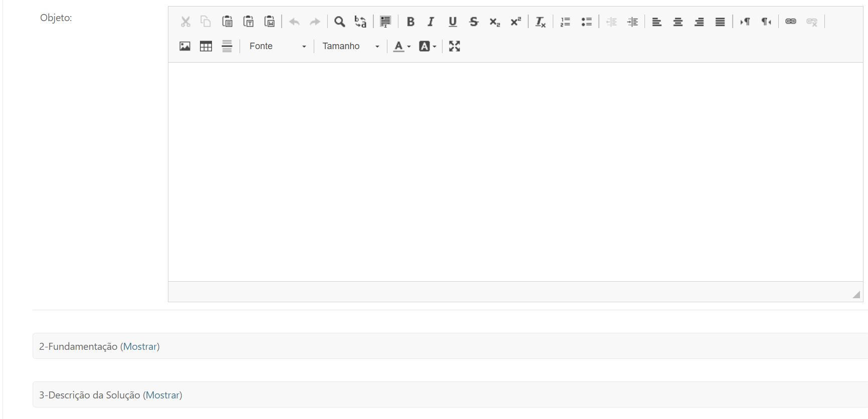Viewport: 868px width, 419px height.
Task: Insert a hyperlink
Action: point(791,22)
